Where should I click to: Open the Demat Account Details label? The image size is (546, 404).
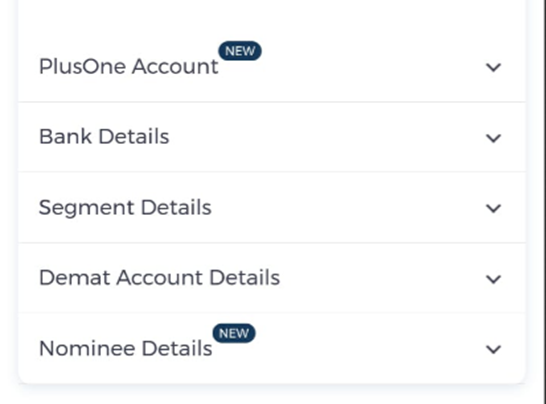(159, 278)
